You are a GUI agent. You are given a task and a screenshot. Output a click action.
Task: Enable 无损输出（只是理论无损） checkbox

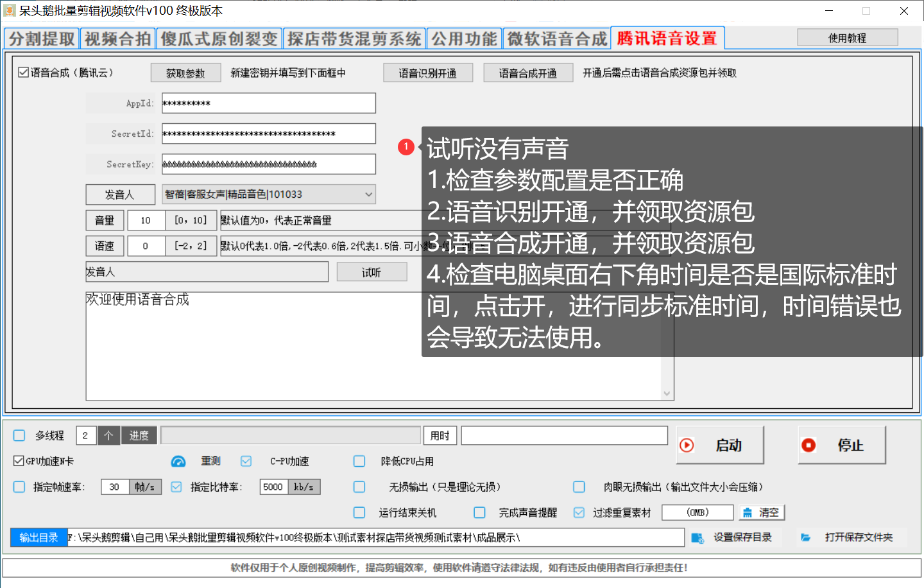pos(359,487)
